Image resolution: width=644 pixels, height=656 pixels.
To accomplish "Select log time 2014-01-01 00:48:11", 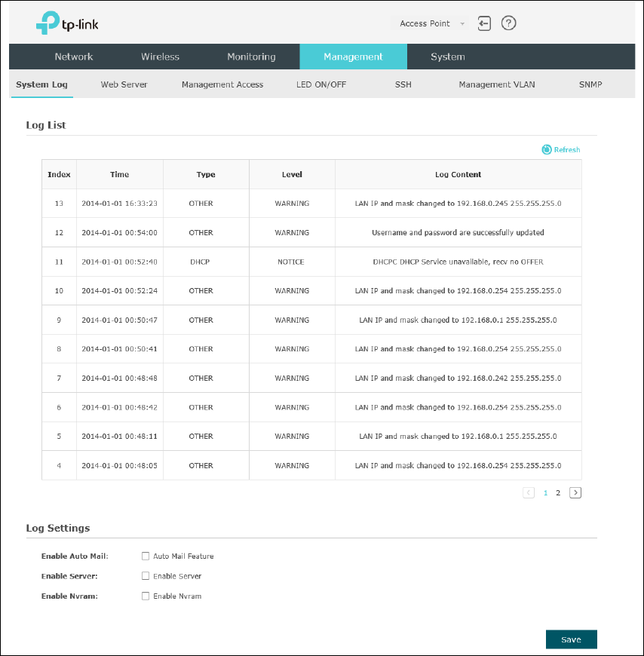I will coord(120,437).
